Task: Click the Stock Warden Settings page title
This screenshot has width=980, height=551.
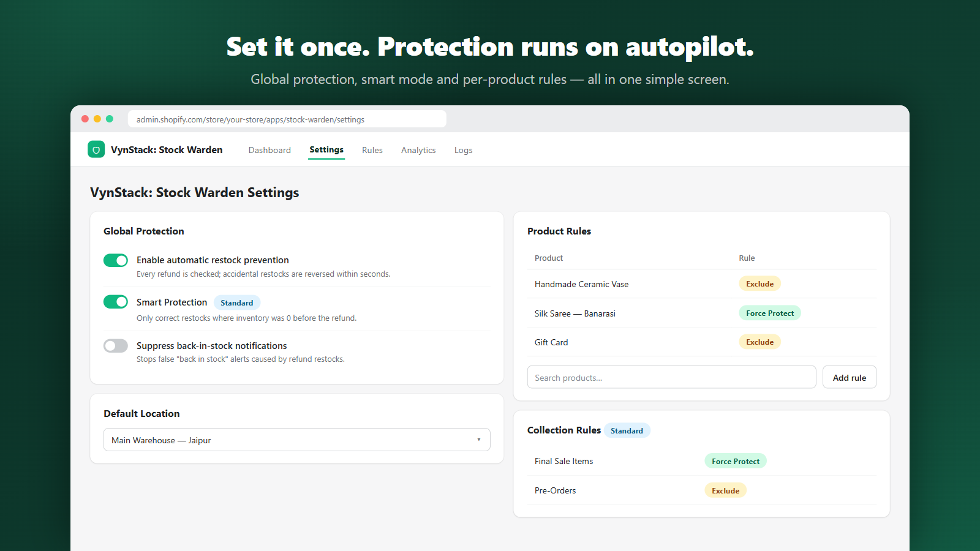Action: [x=195, y=192]
